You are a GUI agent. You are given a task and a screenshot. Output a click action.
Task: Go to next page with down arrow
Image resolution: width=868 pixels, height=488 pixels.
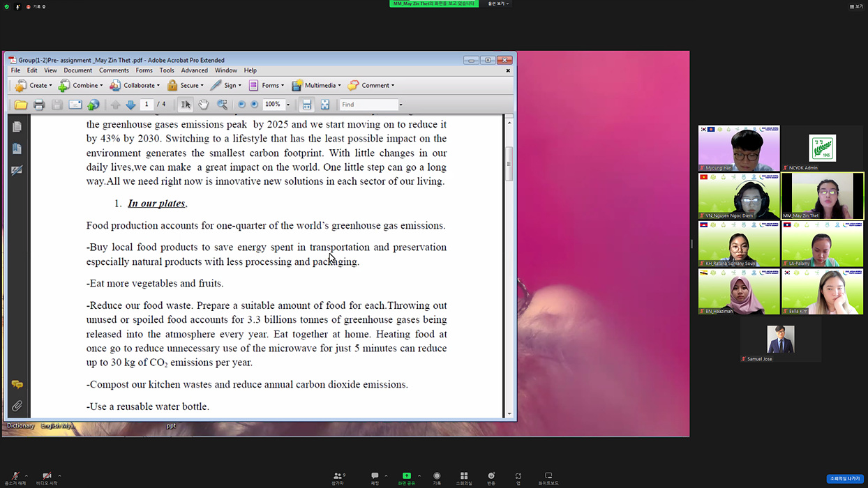click(x=130, y=105)
